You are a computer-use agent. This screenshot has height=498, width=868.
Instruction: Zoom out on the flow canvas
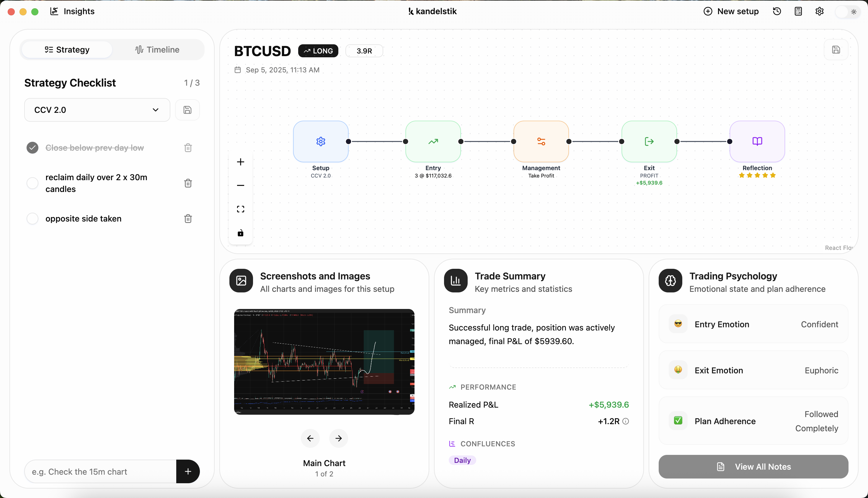(x=241, y=185)
